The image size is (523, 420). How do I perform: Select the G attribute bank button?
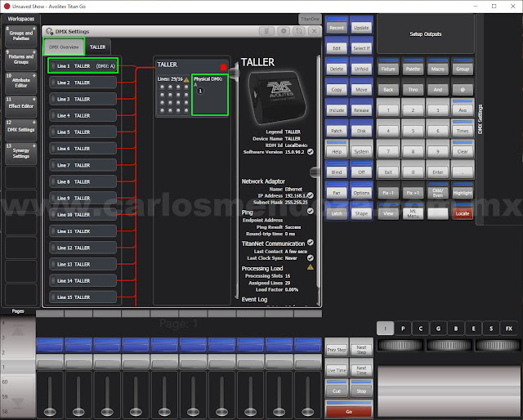click(x=438, y=328)
